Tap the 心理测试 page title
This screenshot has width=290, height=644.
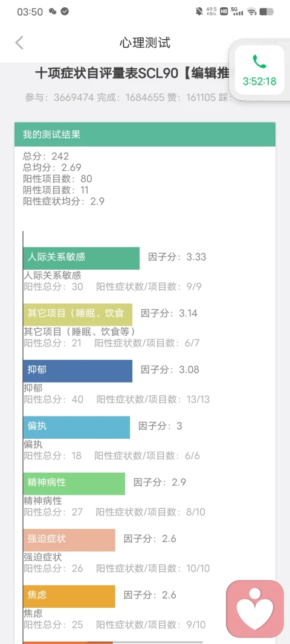[x=145, y=43]
